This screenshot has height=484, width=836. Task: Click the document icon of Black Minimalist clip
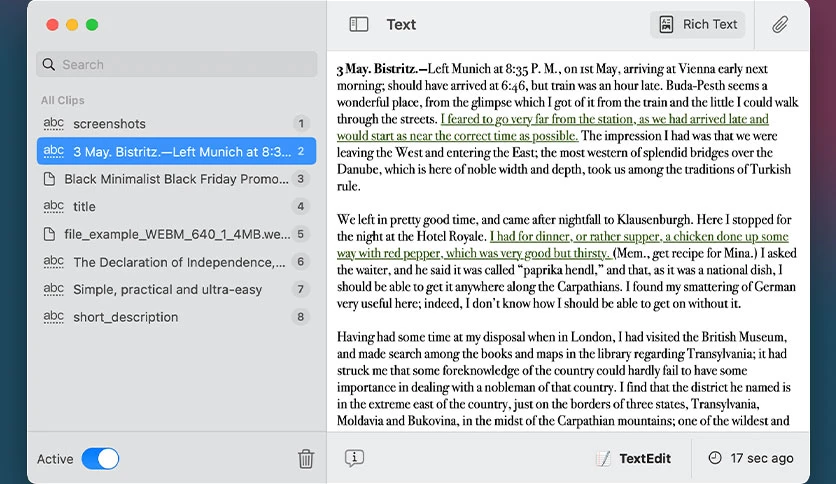pos(49,179)
